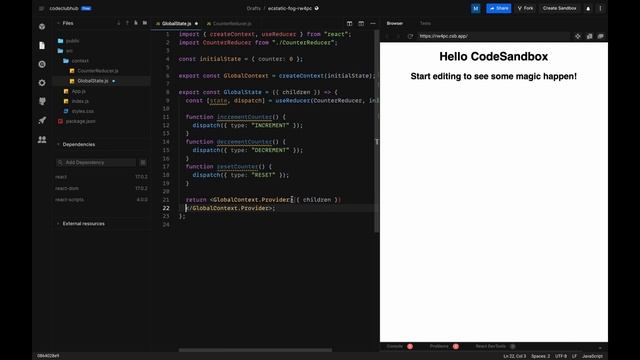Click the privacy icon next to sandbox name
This screenshot has width=640, height=360.
317,8
